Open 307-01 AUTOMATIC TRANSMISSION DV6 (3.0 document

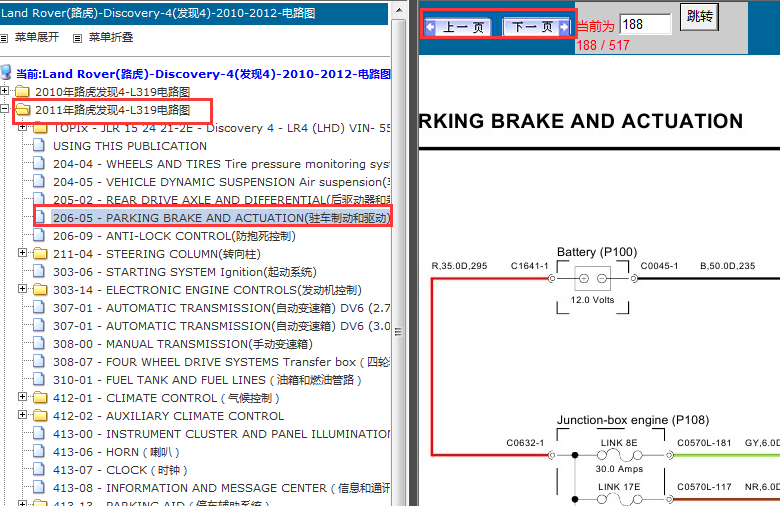pos(221,326)
